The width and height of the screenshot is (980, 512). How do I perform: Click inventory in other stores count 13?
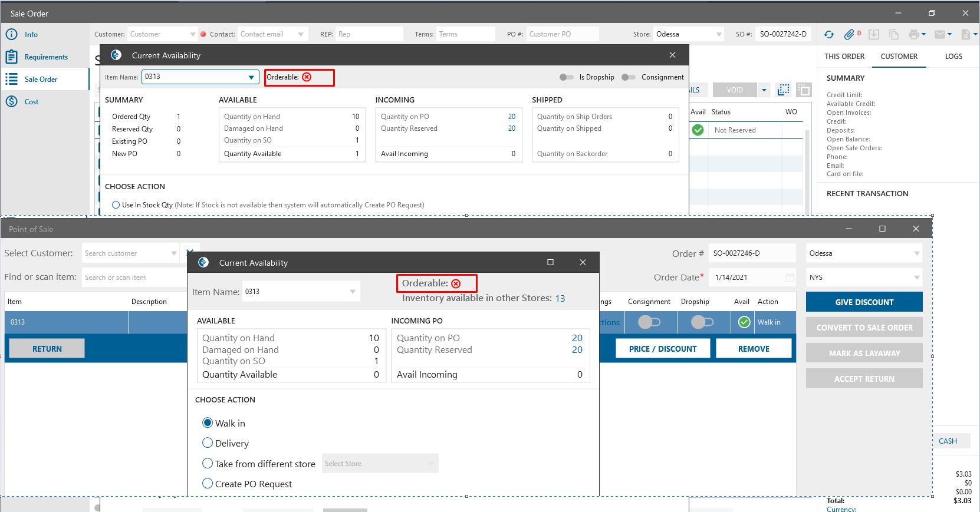[560, 299]
